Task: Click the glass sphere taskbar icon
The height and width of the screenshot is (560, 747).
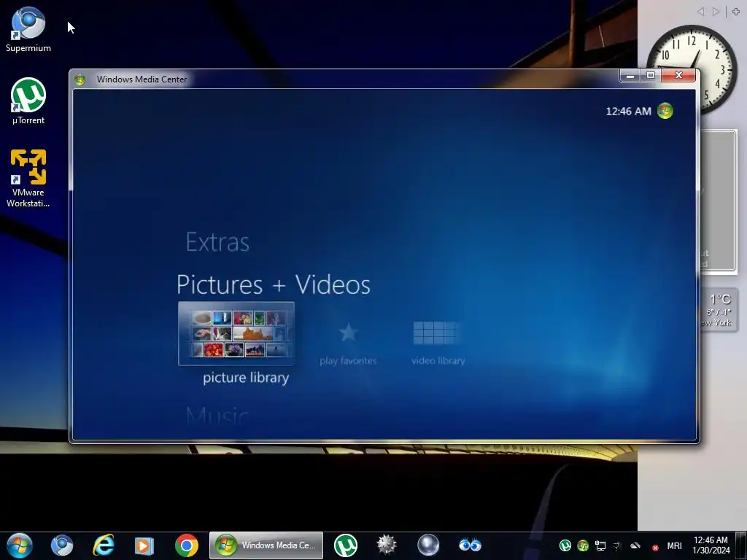Action: point(427,545)
